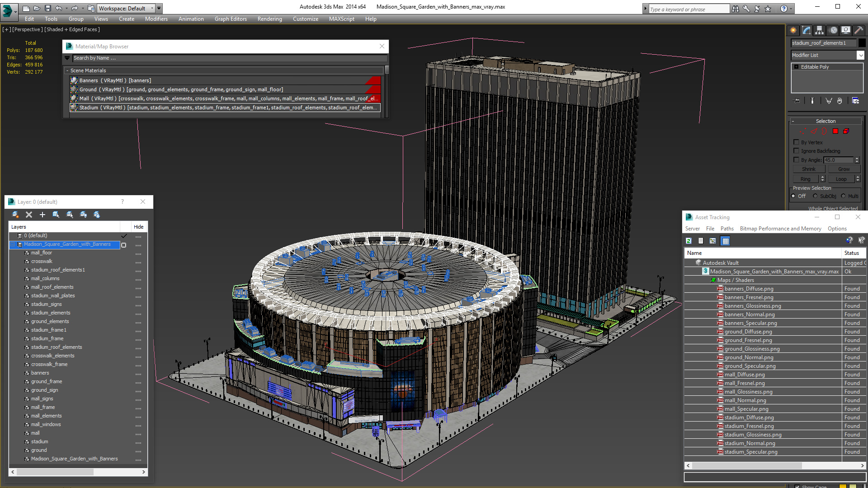Screen dimensions: 868x488
Task: Click Refresh icon in Asset Tracking
Action: pyautogui.click(x=689, y=241)
